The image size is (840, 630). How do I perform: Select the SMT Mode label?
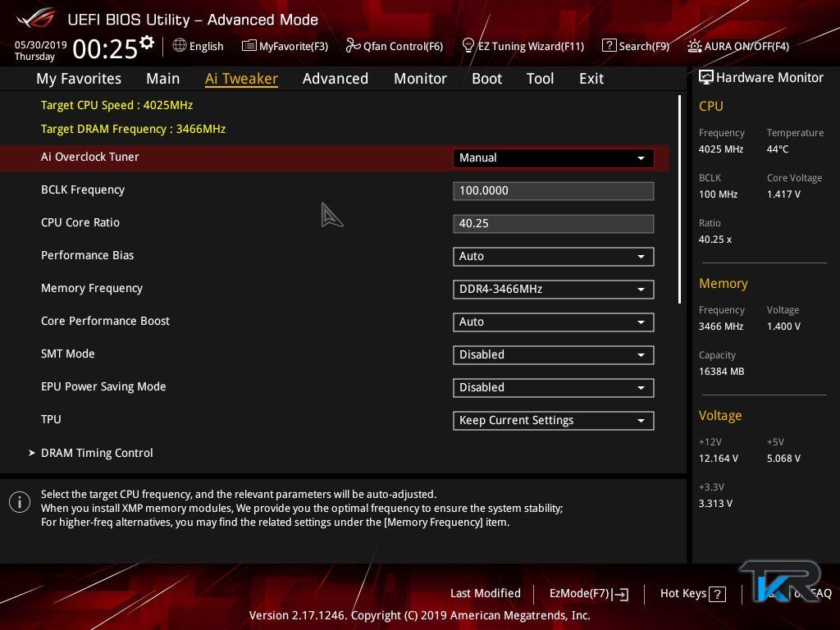pyautogui.click(x=68, y=354)
